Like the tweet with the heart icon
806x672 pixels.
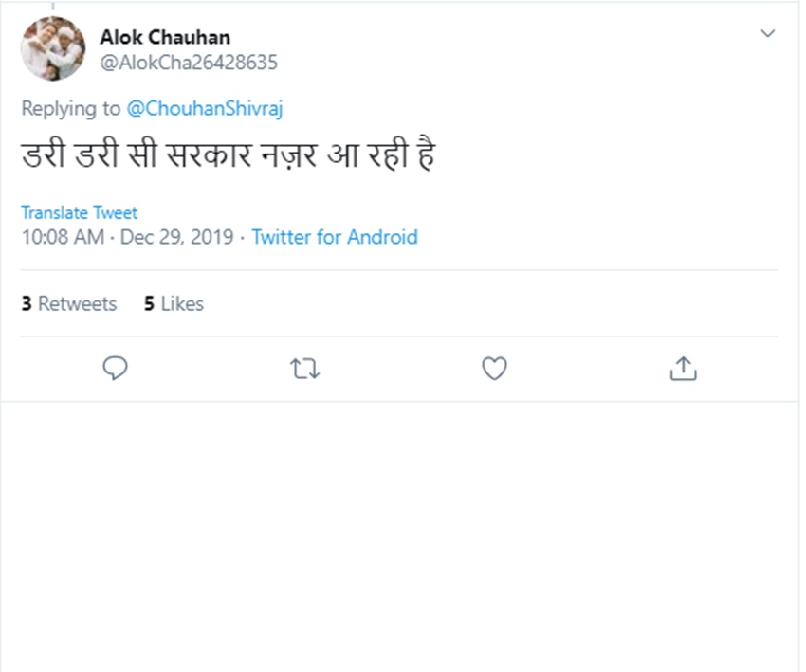coord(494,369)
